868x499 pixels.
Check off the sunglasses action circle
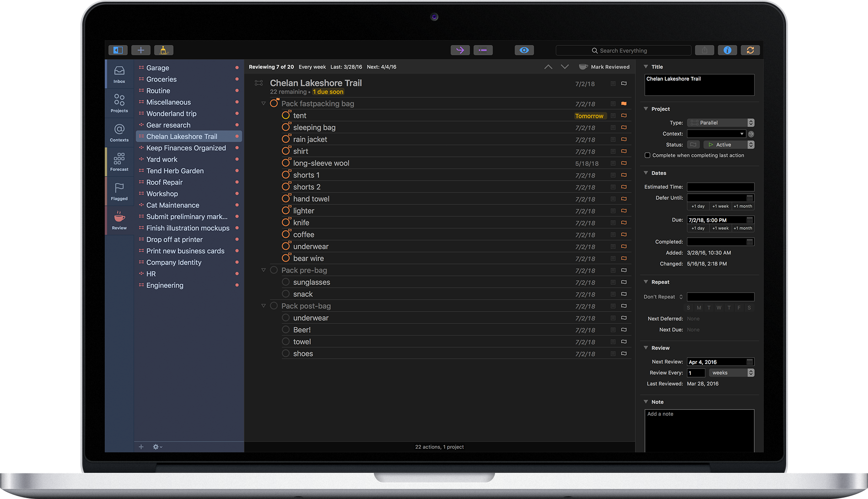click(286, 282)
